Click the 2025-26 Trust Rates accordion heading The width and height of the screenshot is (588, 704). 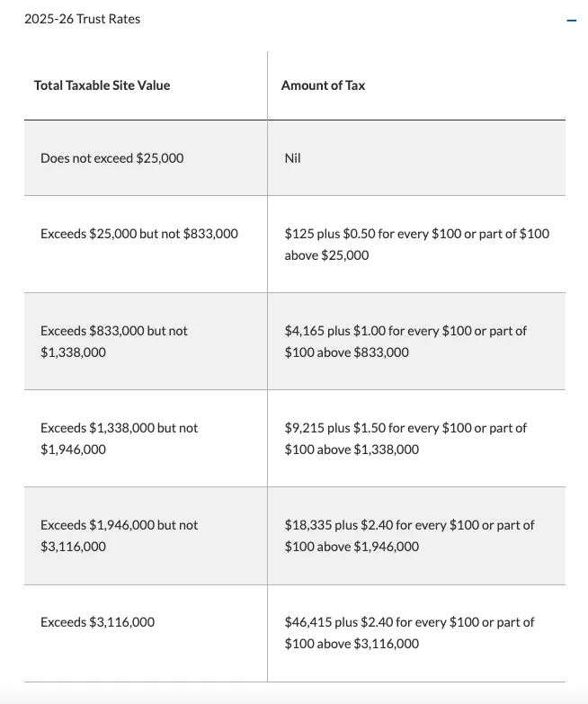pyautogui.click(x=83, y=19)
